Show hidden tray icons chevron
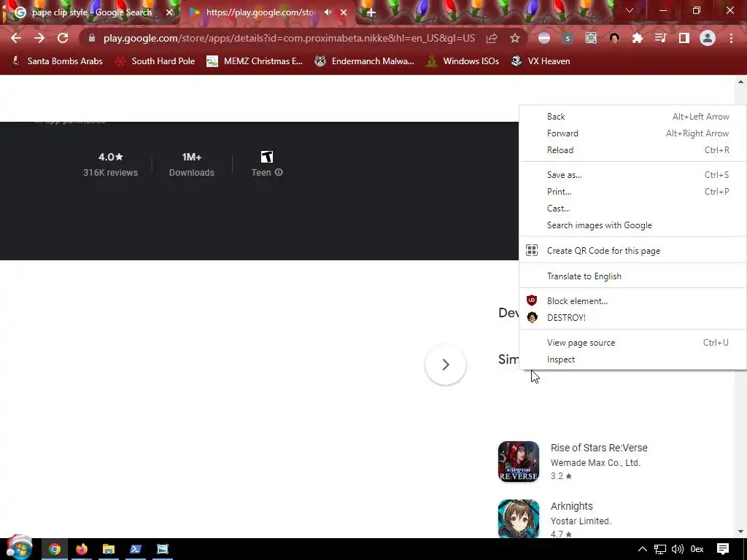The image size is (747, 560). pyautogui.click(x=642, y=549)
